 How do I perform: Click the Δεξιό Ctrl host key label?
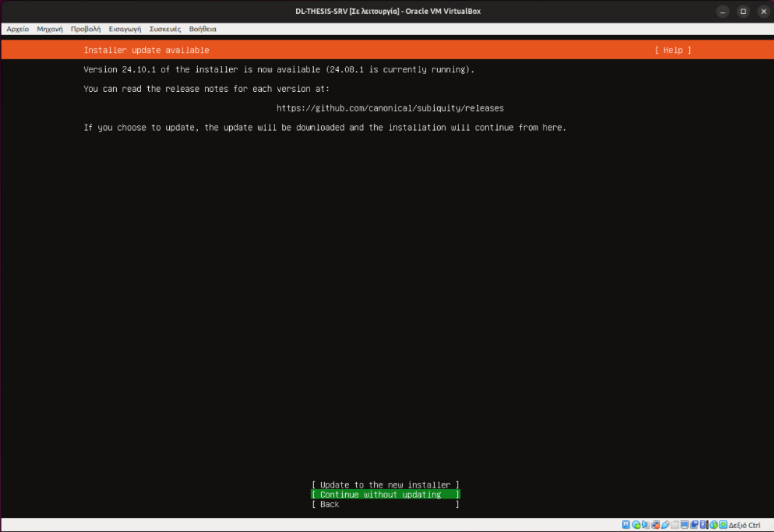click(x=745, y=525)
